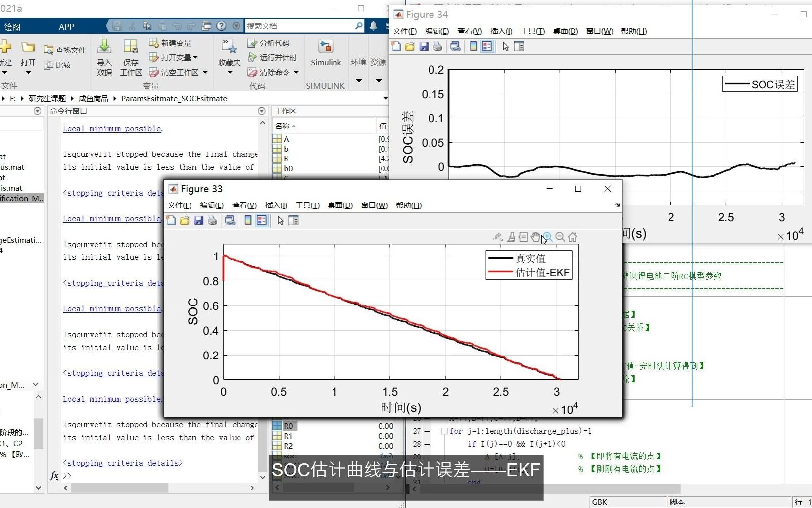Click notification bell icon in MATLAB
Viewport: 812px width, 508px height.
373,26
